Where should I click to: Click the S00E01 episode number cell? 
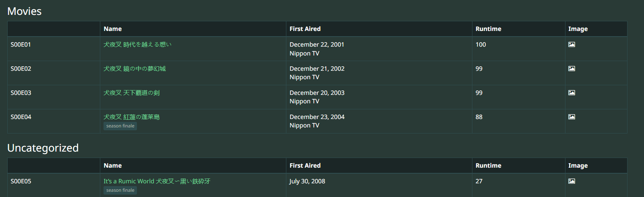pyautogui.click(x=21, y=45)
